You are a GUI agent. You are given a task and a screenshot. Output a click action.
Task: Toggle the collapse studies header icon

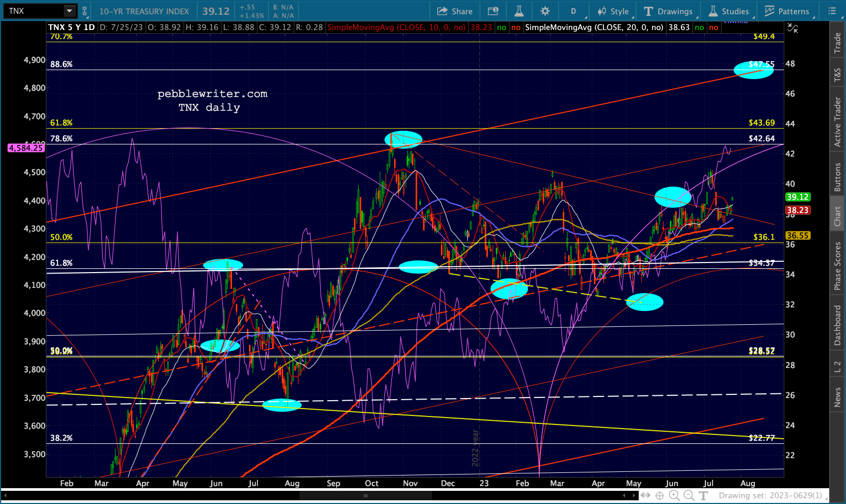(x=792, y=28)
